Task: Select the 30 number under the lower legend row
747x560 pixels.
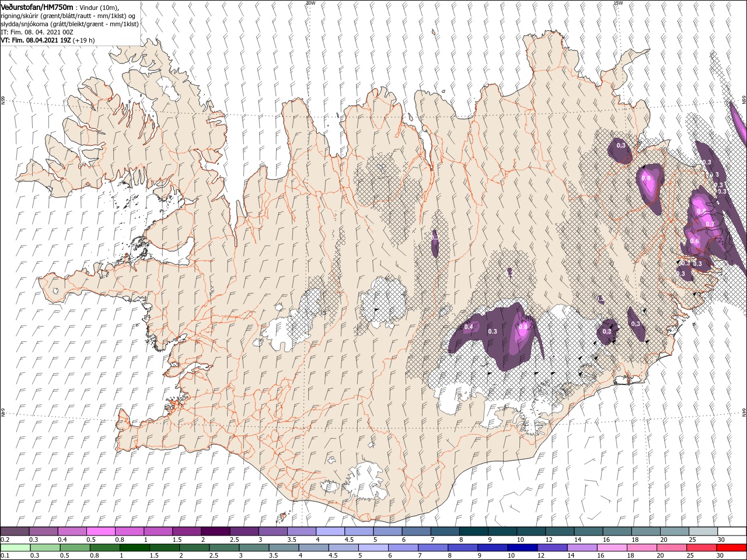Action: click(721, 556)
